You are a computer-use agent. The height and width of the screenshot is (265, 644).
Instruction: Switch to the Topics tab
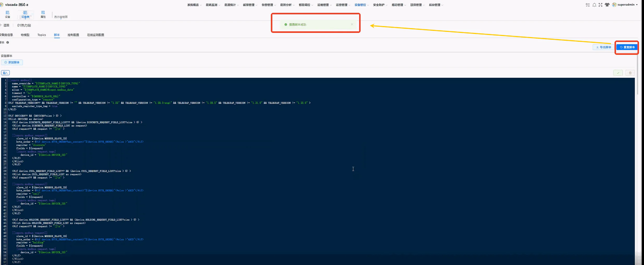[x=42, y=35]
